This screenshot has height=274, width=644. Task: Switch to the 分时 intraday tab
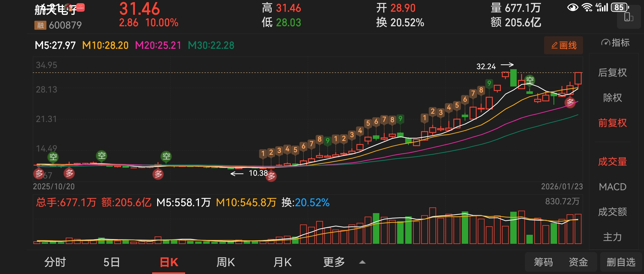click(55, 262)
